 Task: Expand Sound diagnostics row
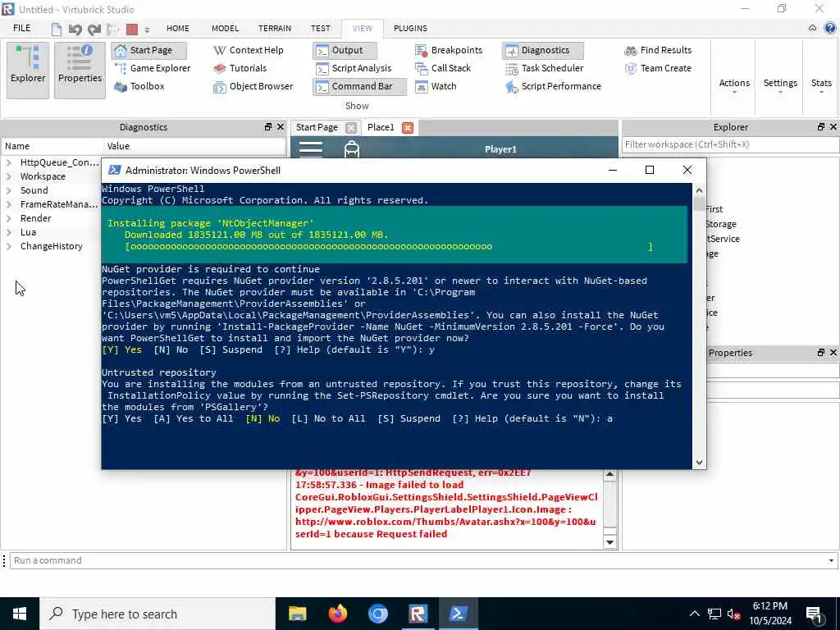click(8, 190)
